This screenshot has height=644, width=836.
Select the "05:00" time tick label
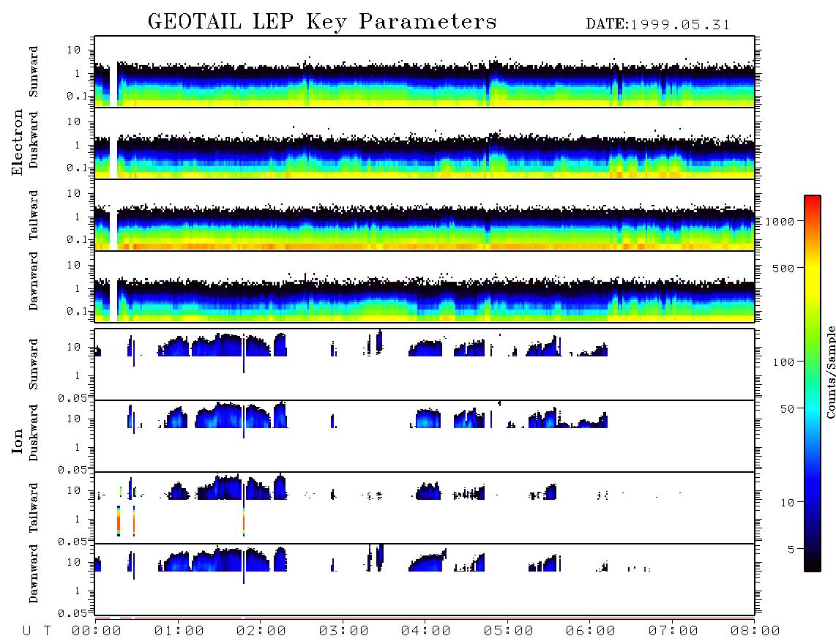click(x=508, y=631)
